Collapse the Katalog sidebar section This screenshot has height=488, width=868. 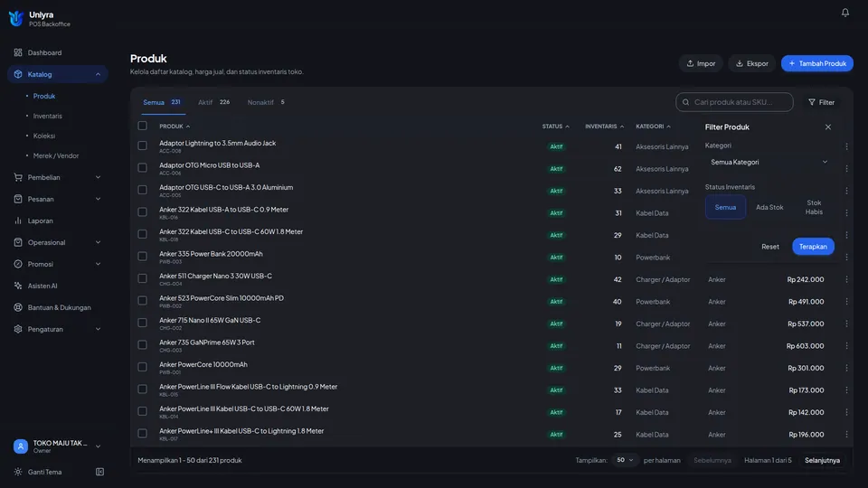98,74
